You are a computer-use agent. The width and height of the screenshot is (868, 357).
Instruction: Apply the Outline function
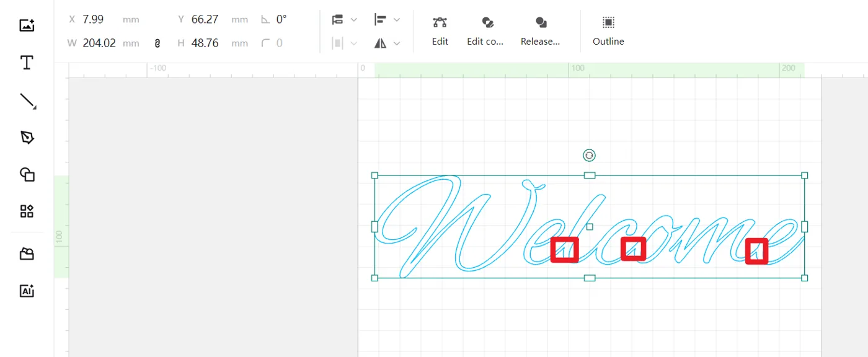[x=608, y=30]
